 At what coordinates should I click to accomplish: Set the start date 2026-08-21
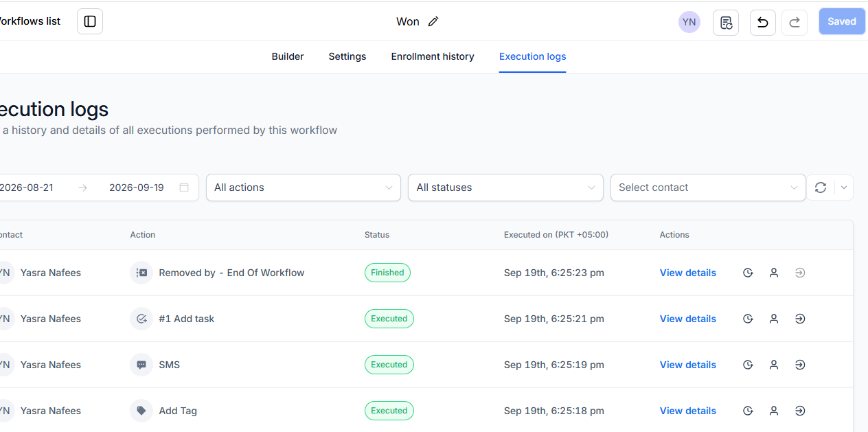27,187
